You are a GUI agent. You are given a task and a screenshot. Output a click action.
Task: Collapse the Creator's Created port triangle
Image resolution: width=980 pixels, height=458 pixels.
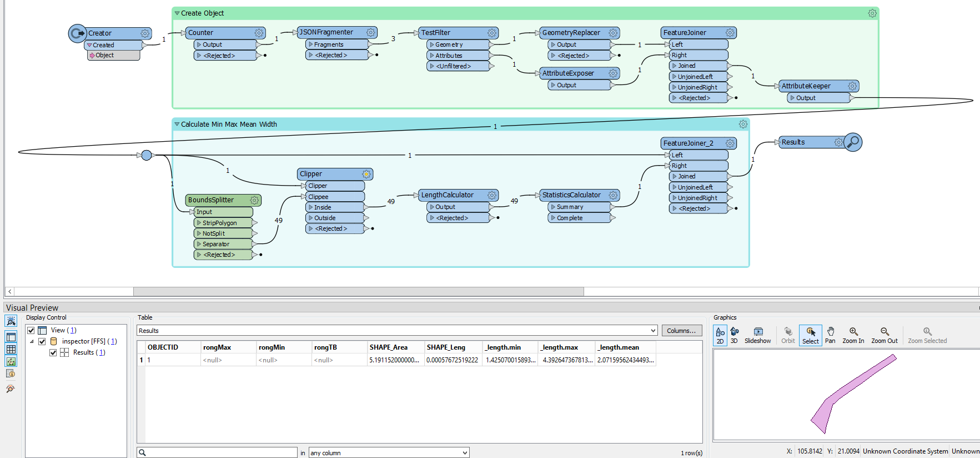click(x=89, y=45)
